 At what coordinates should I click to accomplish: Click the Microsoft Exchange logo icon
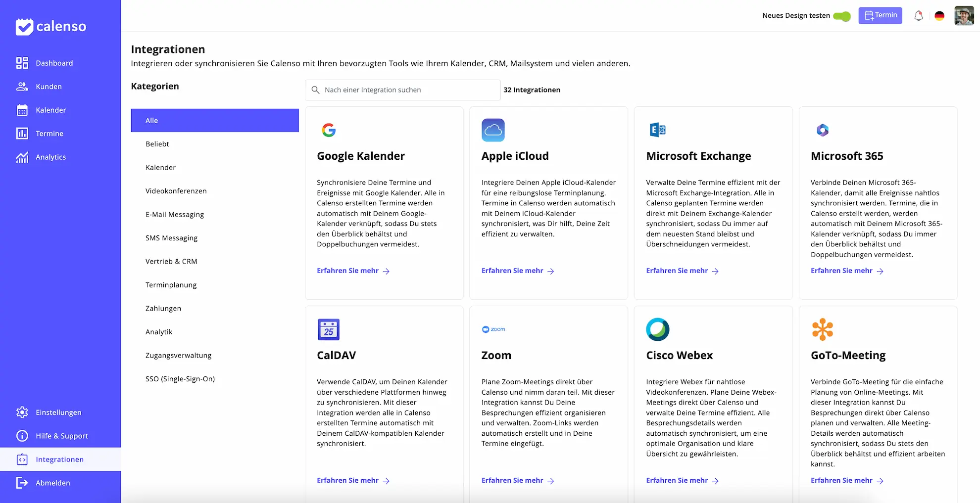tap(657, 130)
